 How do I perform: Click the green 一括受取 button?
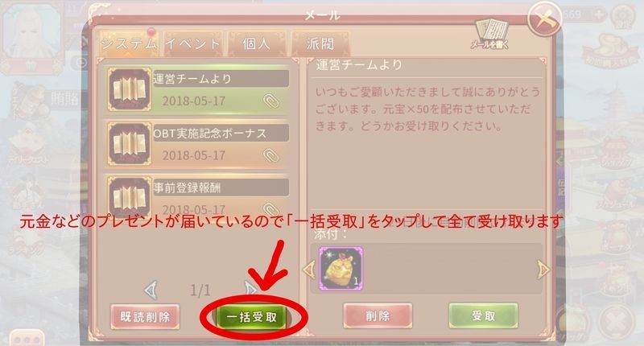pyautogui.click(x=251, y=317)
